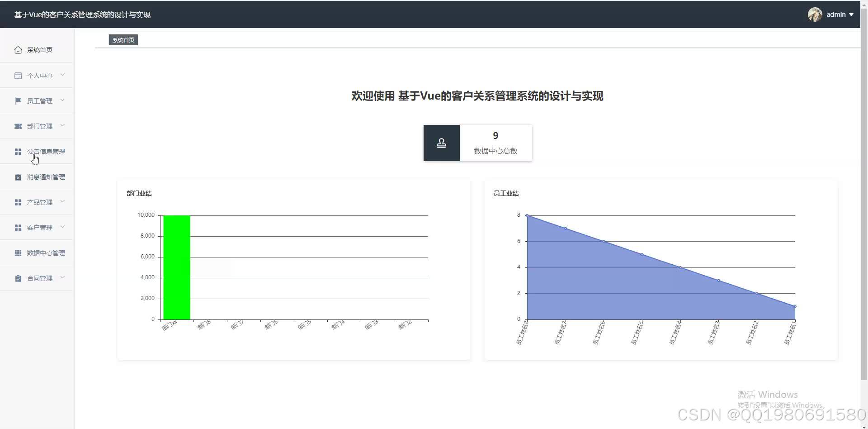The width and height of the screenshot is (868, 429).
Task: Click the 数据中心管理 table icon
Action: coord(18,253)
